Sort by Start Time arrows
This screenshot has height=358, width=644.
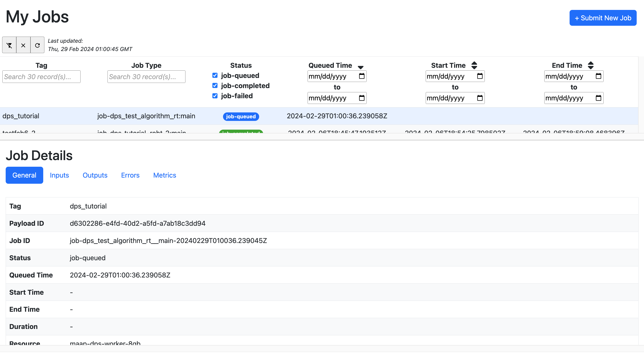click(474, 65)
